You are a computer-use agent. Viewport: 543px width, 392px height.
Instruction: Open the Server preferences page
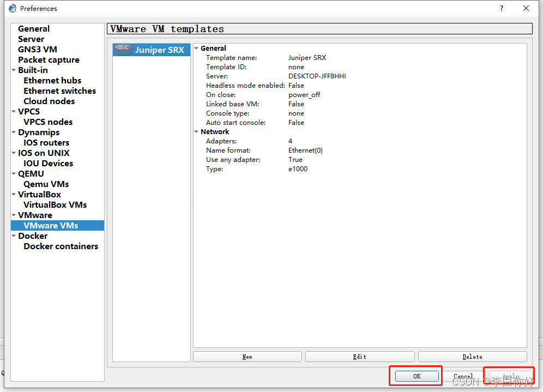(31, 39)
